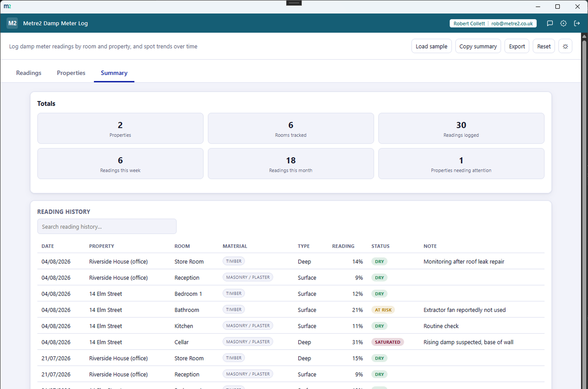Click the vertical scrollbar up arrow

[x=584, y=36]
